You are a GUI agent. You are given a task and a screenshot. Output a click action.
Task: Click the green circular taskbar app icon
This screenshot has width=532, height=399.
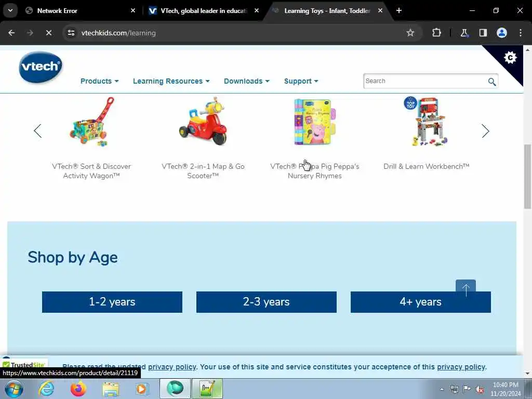(x=175, y=389)
